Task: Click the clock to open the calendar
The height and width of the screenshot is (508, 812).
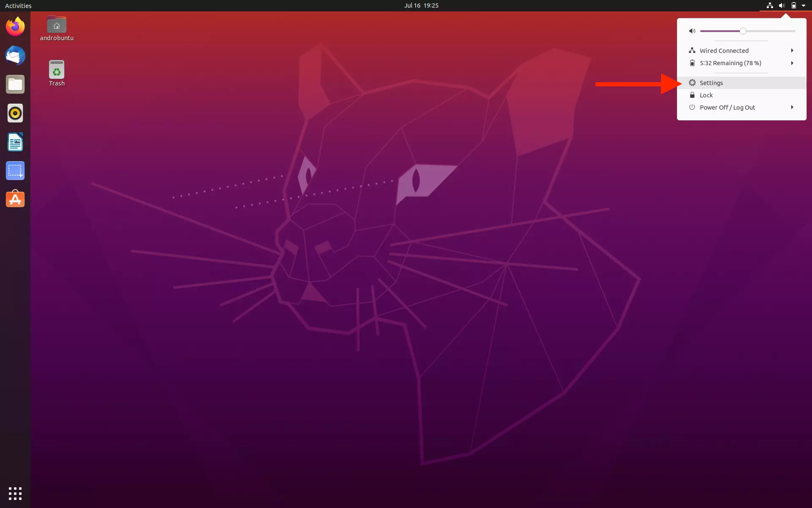Action: tap(421, 6)
